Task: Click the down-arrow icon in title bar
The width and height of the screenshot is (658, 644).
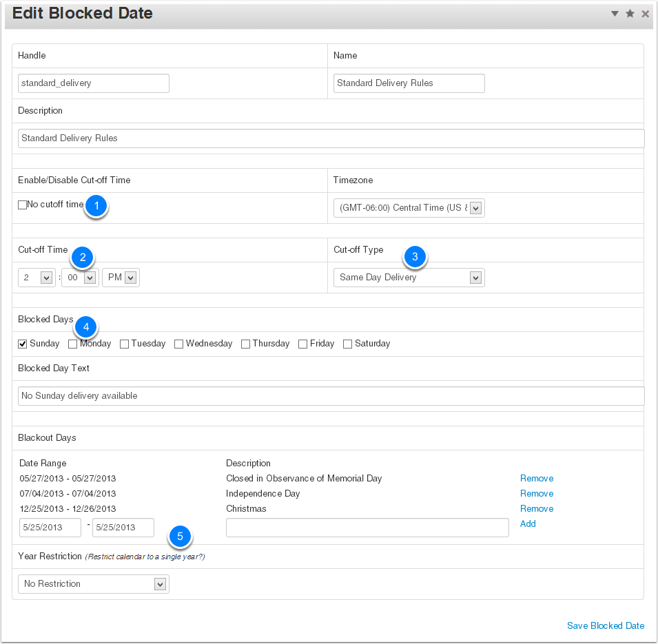Action: click(615, 14)
